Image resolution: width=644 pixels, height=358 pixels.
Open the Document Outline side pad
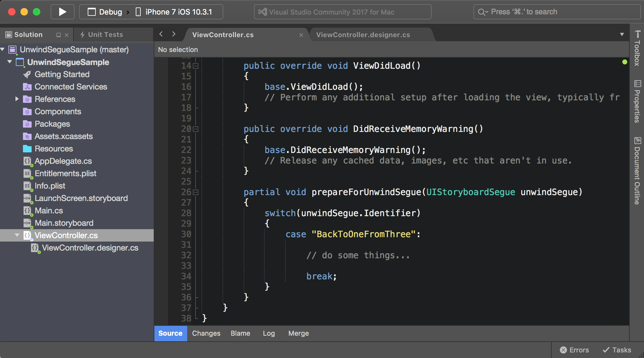pyautogui.click(x=637, y=171)
